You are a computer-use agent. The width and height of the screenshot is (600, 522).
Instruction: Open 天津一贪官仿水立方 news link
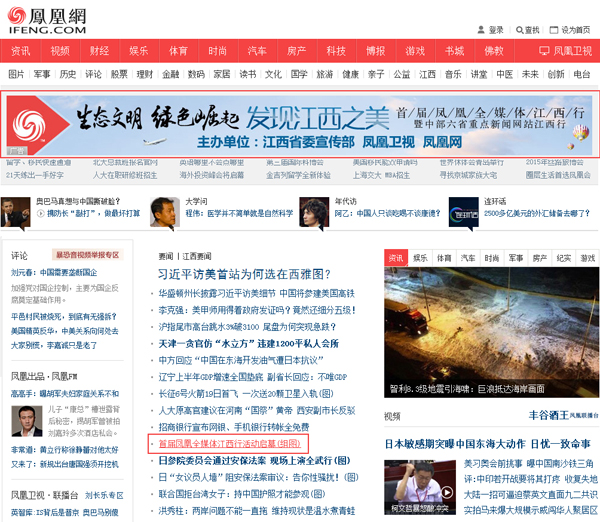click(249, 343)
